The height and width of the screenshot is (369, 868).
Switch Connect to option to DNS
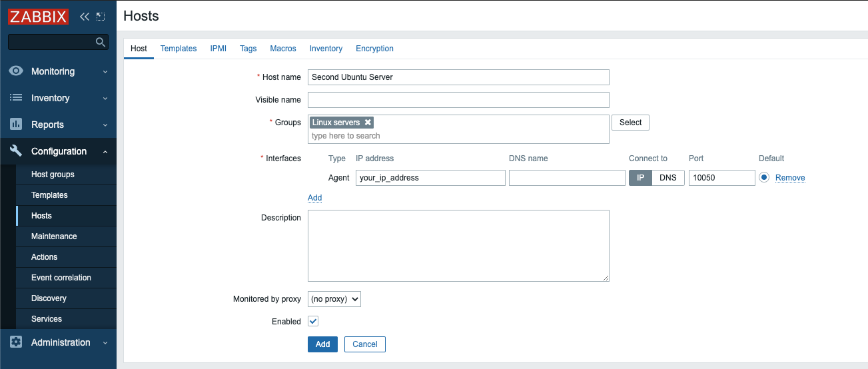click(x=667, y=178)
